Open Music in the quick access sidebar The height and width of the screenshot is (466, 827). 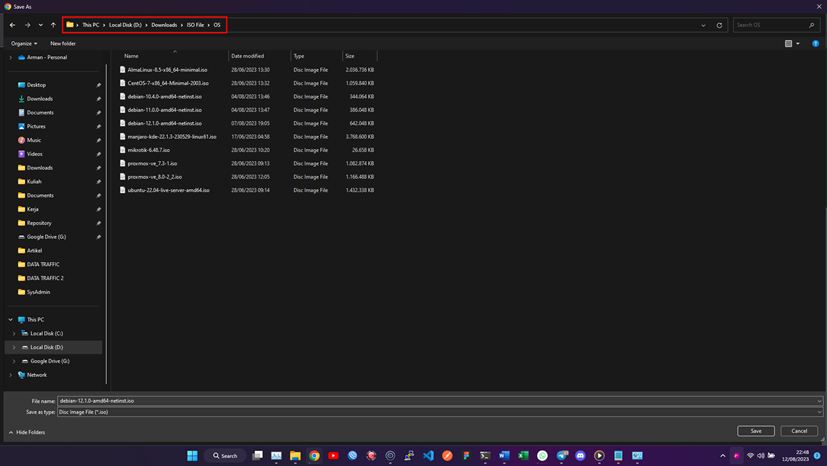[x=34, y=140]
